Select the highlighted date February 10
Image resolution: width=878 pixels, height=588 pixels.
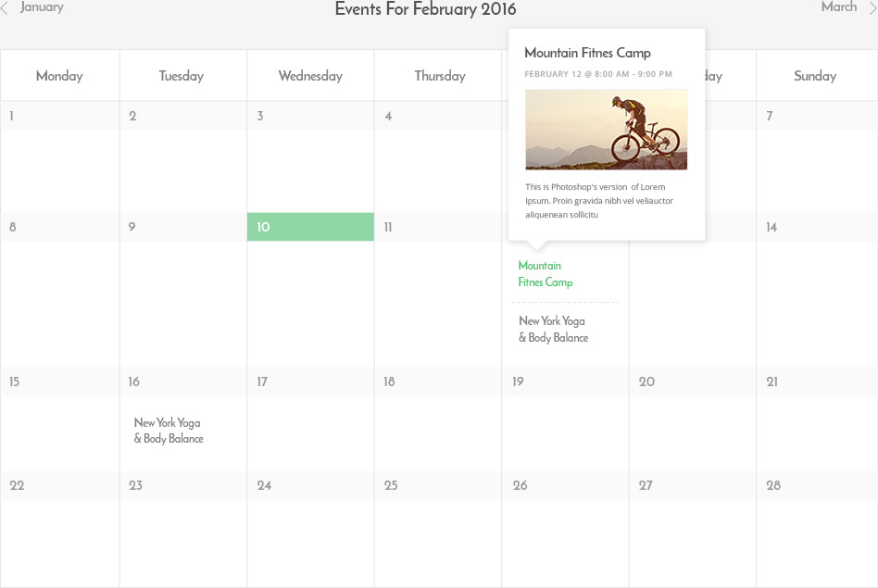(310, 226)
